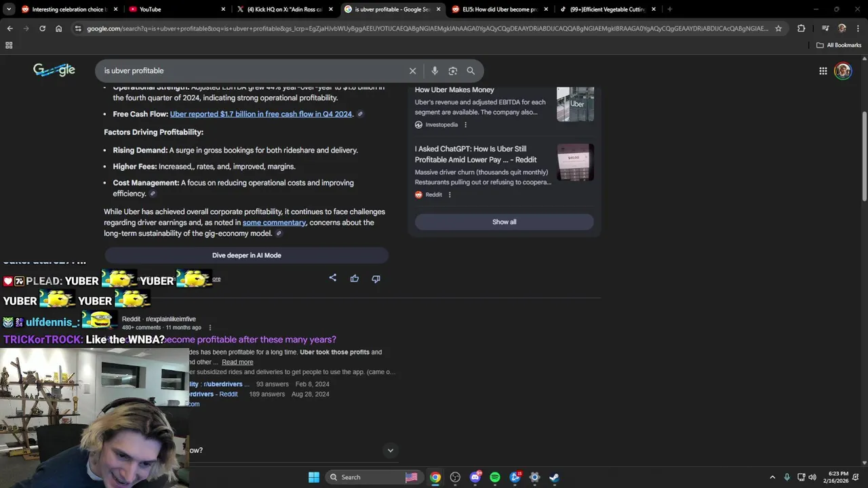Open the Settings gear in the taskbar

click(x=534, y=477)
